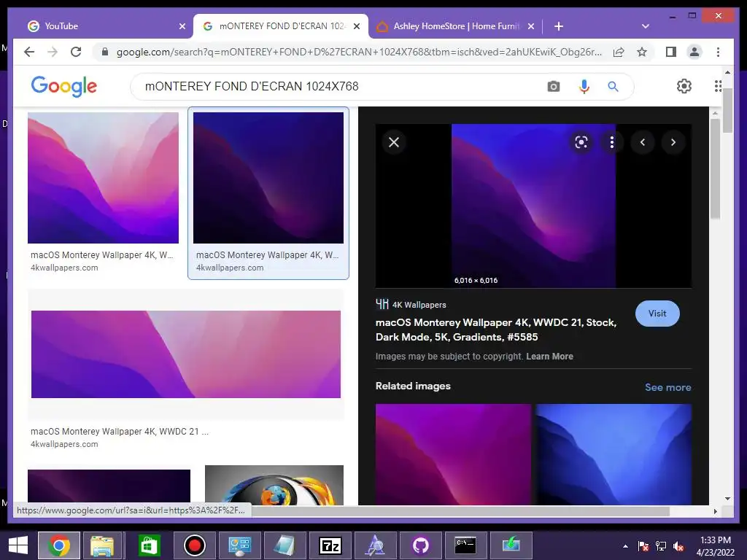Close the Ashley HomeStore tab
The image size is (747, 560).
[x=531, y=26]
